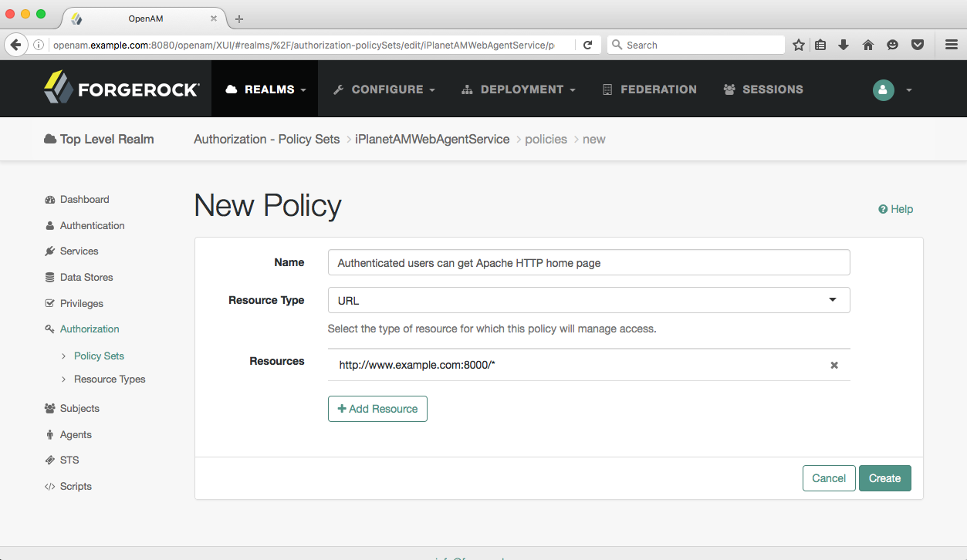The image size is (967, 560).
Task: Go to iPlanetAMWebAgentService breadcrumb
Action: [x=432, y=139]
